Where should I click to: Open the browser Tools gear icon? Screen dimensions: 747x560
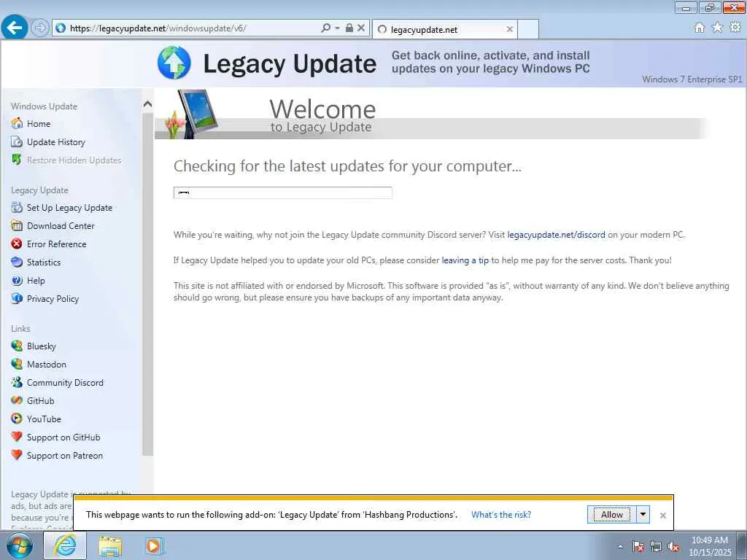click(735, 28)
